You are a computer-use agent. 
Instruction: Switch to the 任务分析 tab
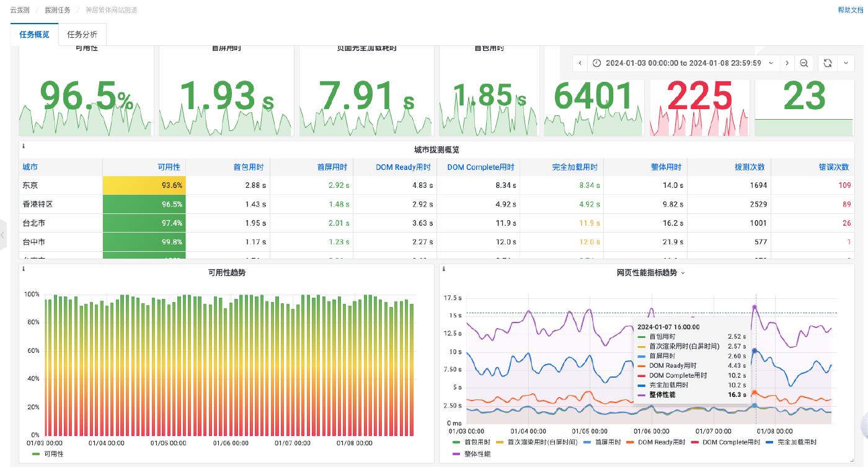(x=82, y=35)
